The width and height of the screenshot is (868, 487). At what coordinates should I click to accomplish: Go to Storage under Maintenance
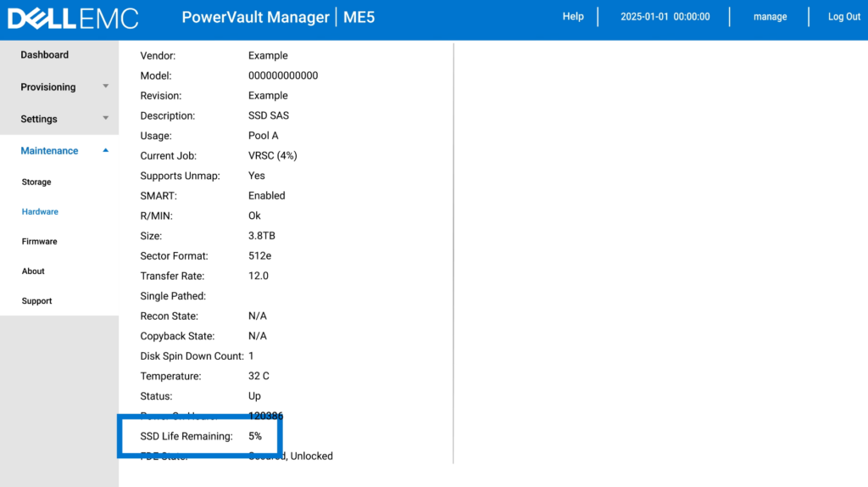[36, 182]
